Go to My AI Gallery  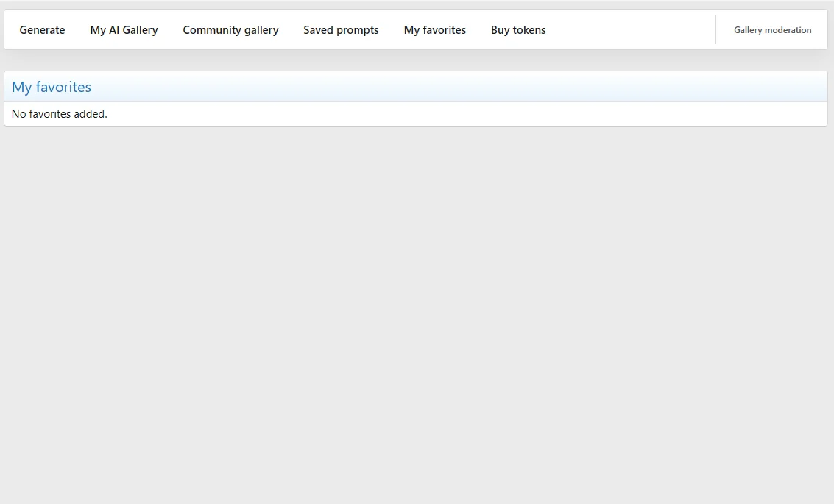point(124,30)
